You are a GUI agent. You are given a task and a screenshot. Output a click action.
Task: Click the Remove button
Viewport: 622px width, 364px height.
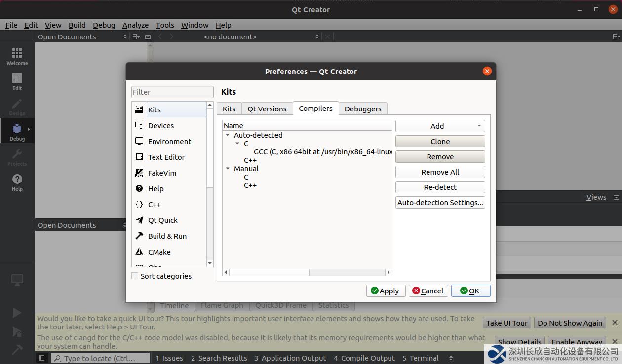pos(440,156)
